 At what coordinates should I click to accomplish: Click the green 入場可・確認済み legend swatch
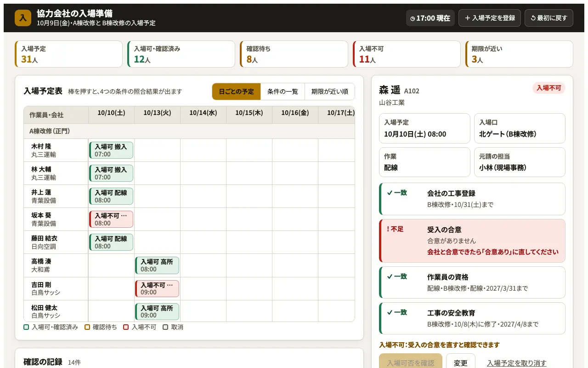click(x=26, y=327)
